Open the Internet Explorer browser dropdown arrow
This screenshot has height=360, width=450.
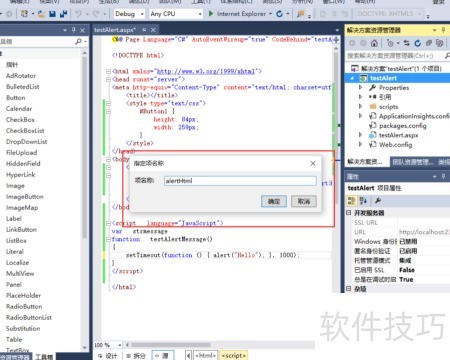(270, 14)
